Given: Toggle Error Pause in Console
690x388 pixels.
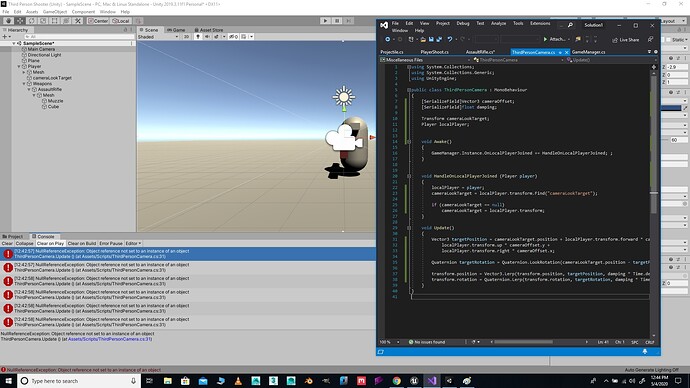Looking at the screenshot, I should point(111,243).
